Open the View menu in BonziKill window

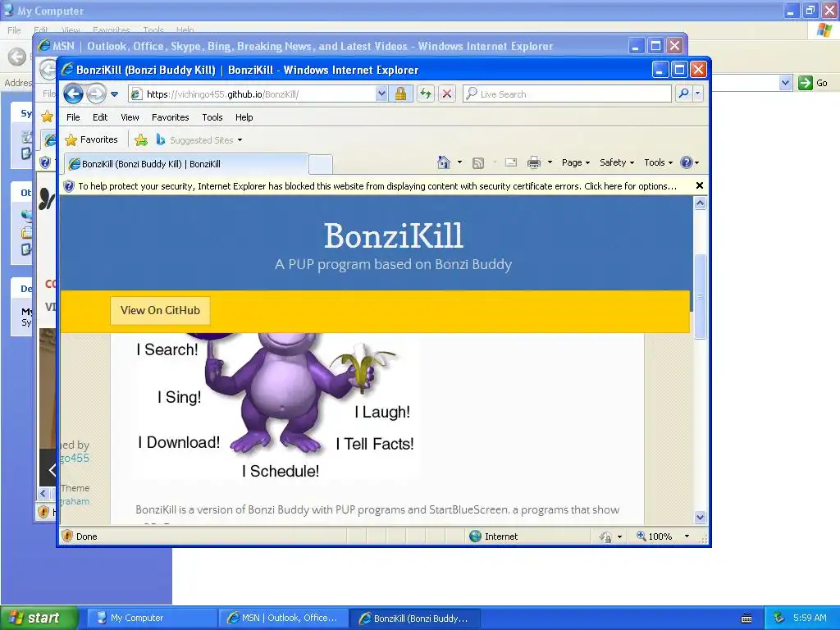(x=130, y=117)
